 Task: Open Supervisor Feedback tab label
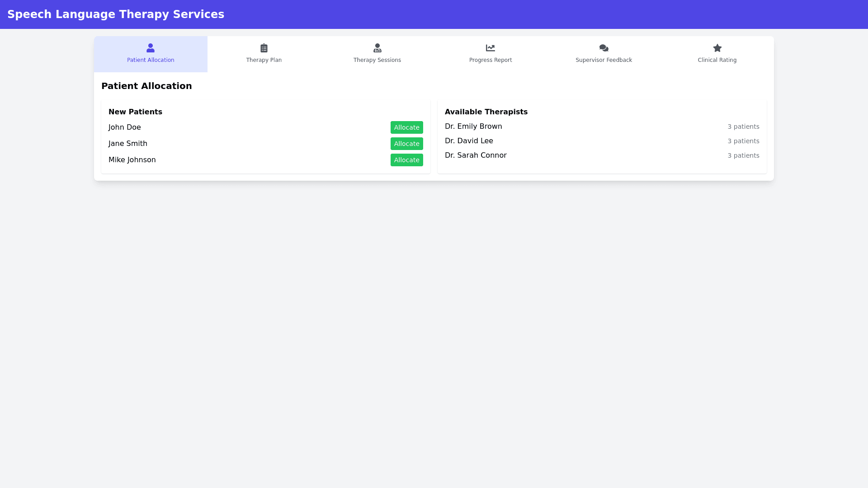[x=604, y=60]
